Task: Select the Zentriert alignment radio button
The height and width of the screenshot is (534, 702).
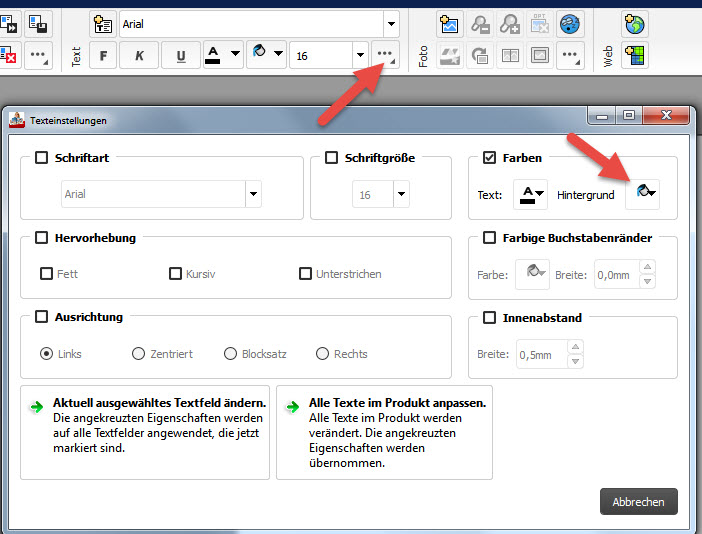Action: pyautogui.click(x=139, y=354)
